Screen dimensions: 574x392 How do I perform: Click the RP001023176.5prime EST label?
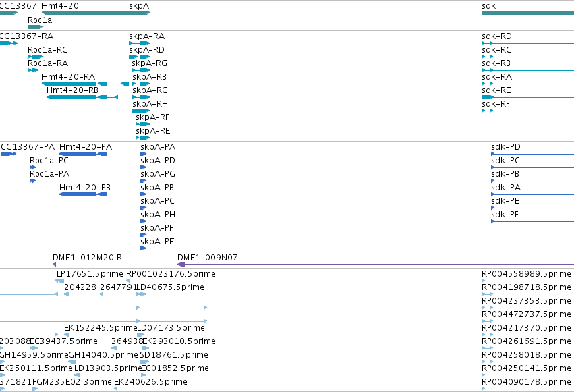pyautogui.click(x=171, y=274)
